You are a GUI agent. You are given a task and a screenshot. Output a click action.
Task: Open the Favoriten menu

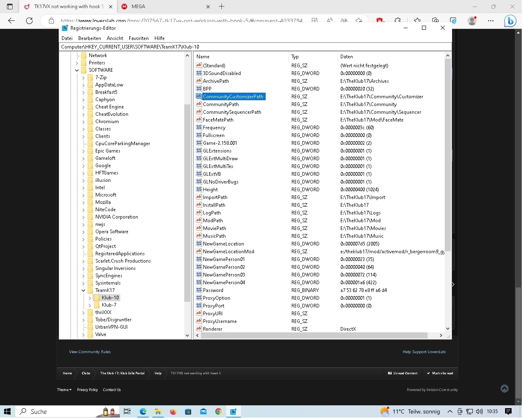[x=139, y=38]
